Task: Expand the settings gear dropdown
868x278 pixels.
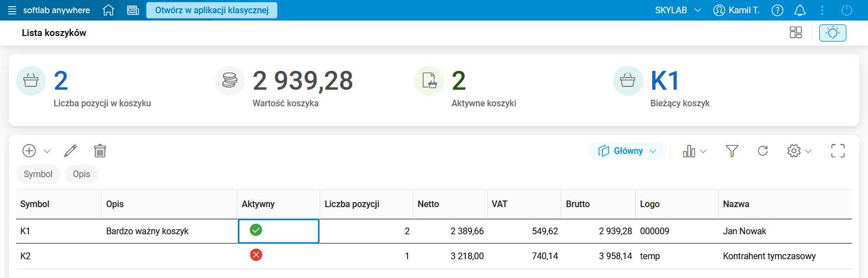Action: [x=799, y=151]
